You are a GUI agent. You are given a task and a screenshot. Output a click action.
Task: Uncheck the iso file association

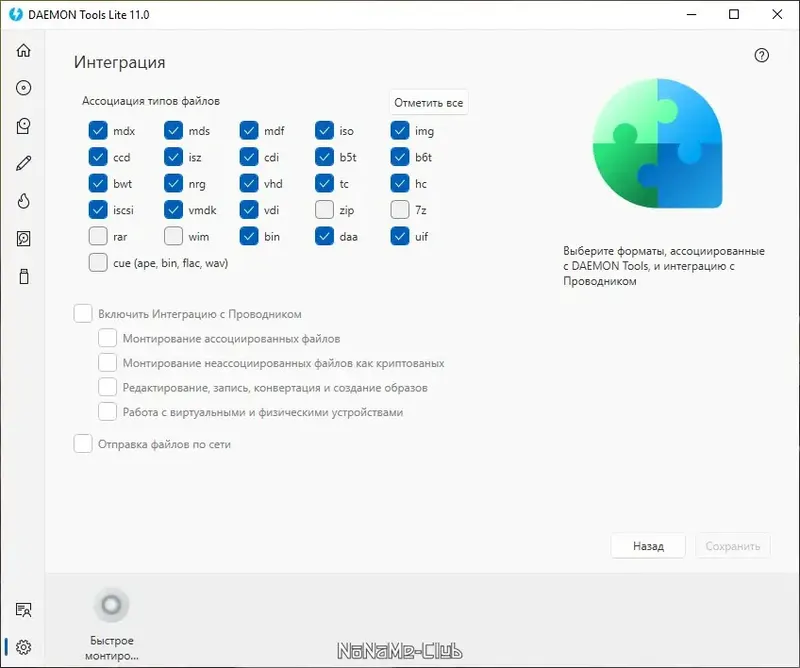coord(324,131)
